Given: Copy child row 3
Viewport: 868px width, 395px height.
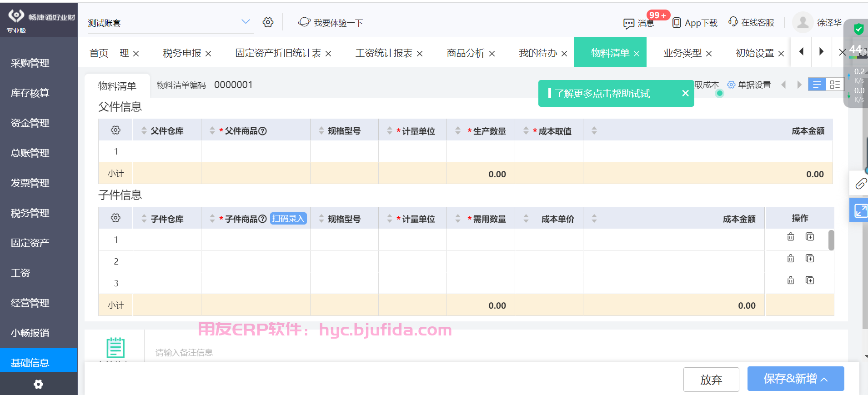Looking at the screenshot, I should (x=810, y=280).
